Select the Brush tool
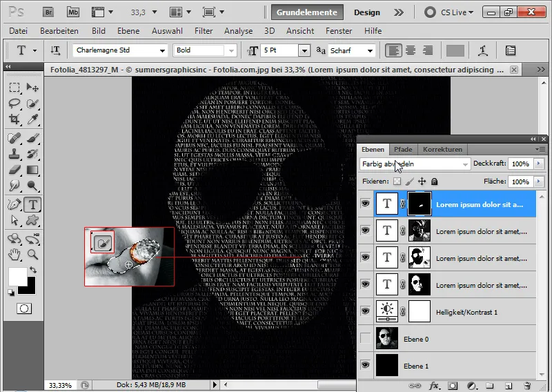The height and width of the screenshot is (392, 552). click(32, 138)
